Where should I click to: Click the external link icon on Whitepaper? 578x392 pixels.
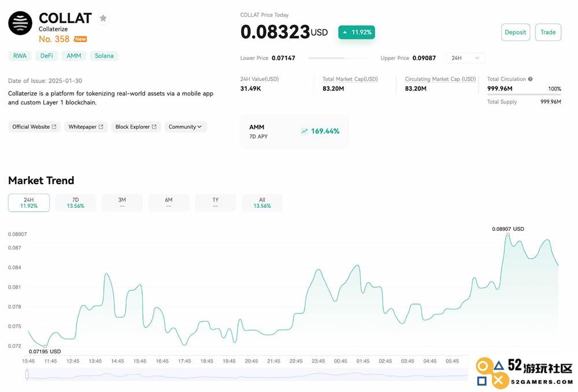click(101, 126)
